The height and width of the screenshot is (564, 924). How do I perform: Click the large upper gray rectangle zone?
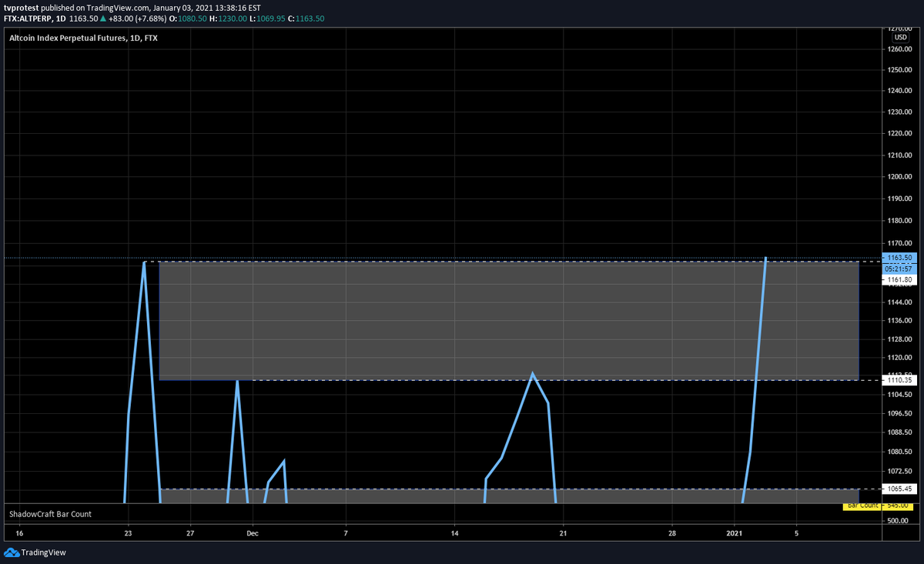click(508, 321)
